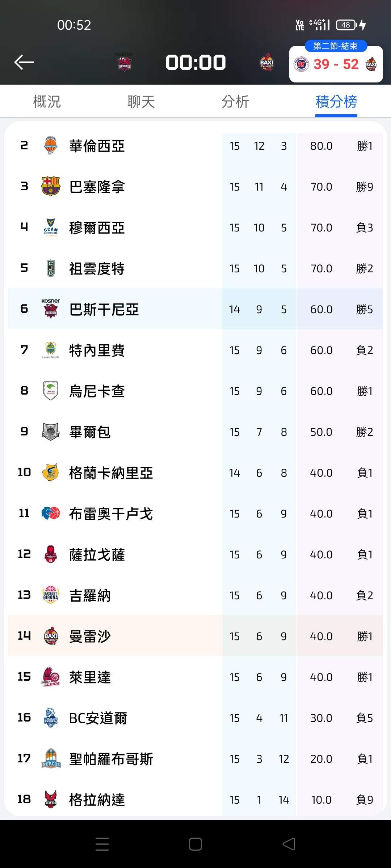The image size is (391, 868).
Task: Tap the 烏尼卡查 shield logo
Action: 51,391
